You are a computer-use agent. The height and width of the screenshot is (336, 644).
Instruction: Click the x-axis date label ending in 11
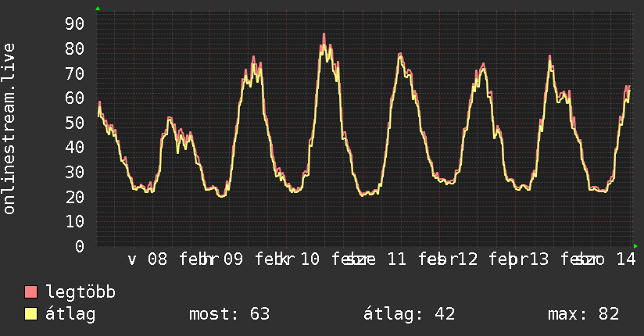point(369,259)
